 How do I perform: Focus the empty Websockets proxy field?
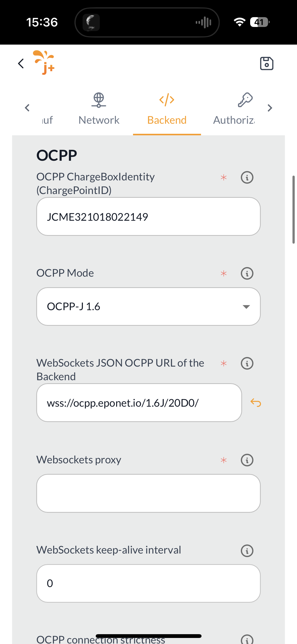[148, 493]
